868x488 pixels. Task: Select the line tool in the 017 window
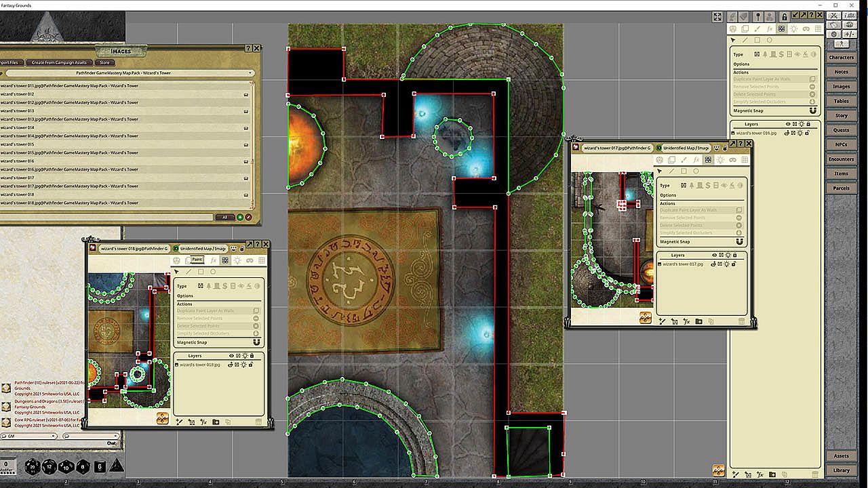tap(671, 171)
